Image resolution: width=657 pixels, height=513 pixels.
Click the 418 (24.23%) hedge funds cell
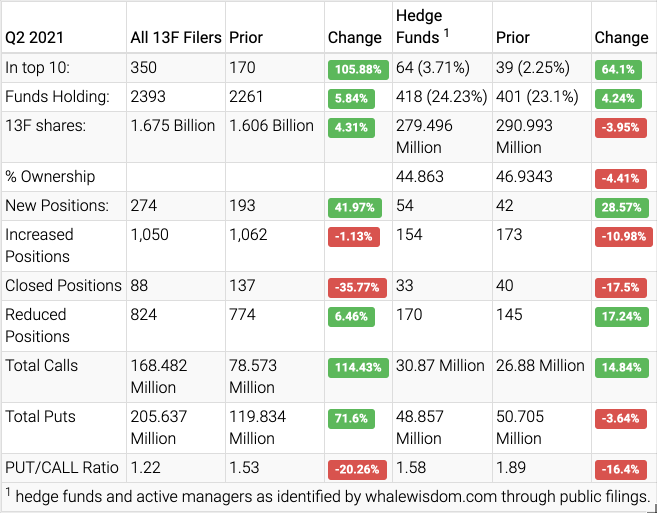[441, 97]
